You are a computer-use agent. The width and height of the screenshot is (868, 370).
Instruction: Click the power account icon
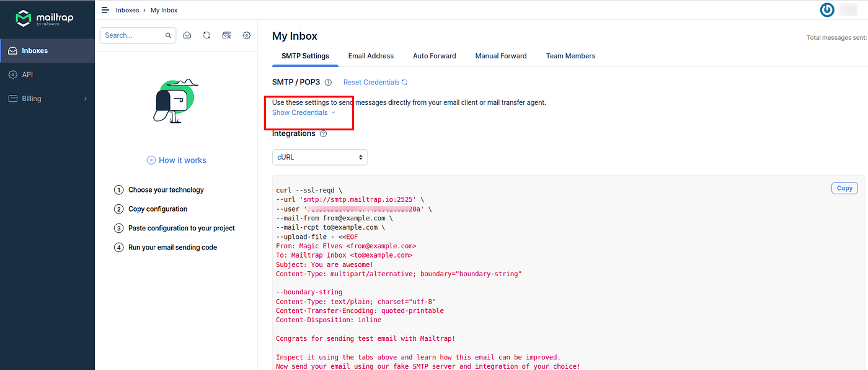pyautogui.click(x=826, y=10)
